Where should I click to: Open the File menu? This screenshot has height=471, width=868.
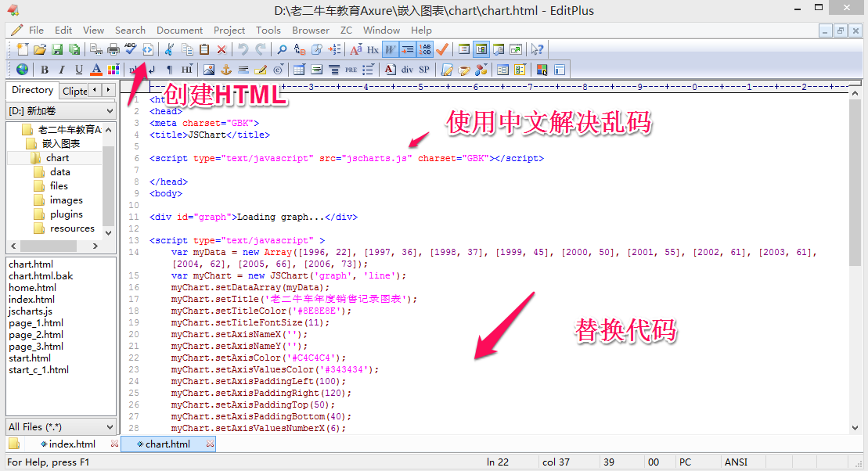pos(36,31)
